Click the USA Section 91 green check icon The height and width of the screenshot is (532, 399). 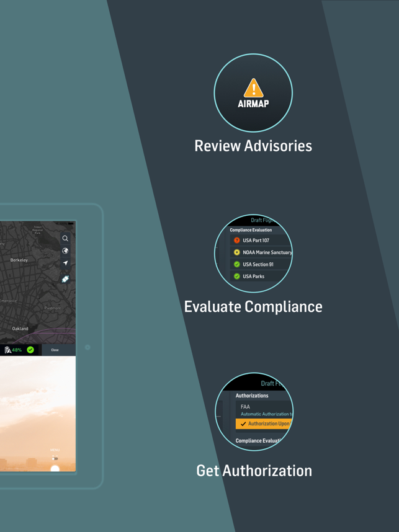(237, 264)
